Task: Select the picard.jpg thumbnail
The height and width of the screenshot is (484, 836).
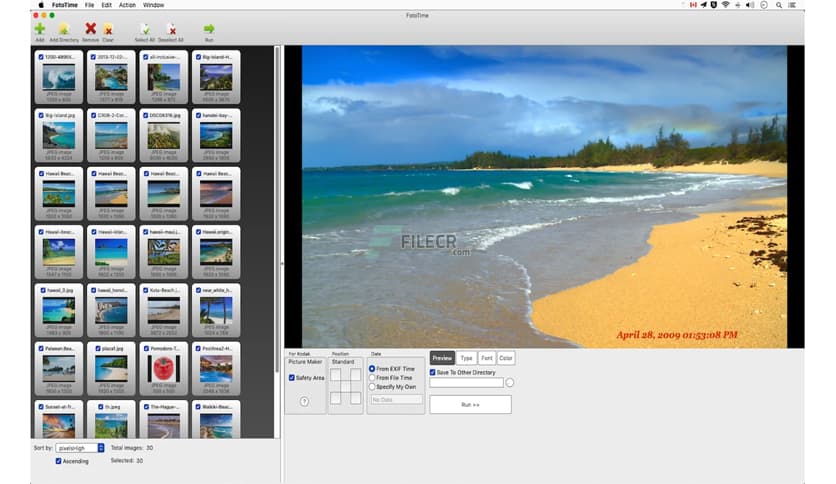Action: pos(111,369)
